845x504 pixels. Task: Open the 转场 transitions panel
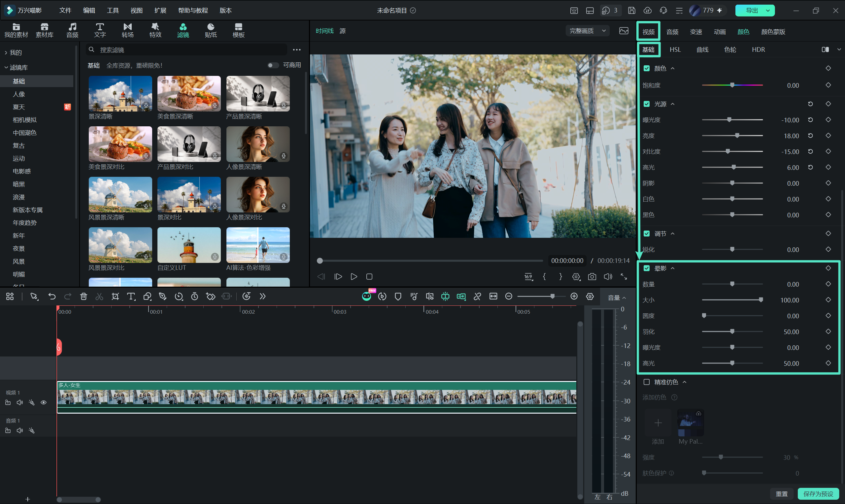click(x=127, y=30)
